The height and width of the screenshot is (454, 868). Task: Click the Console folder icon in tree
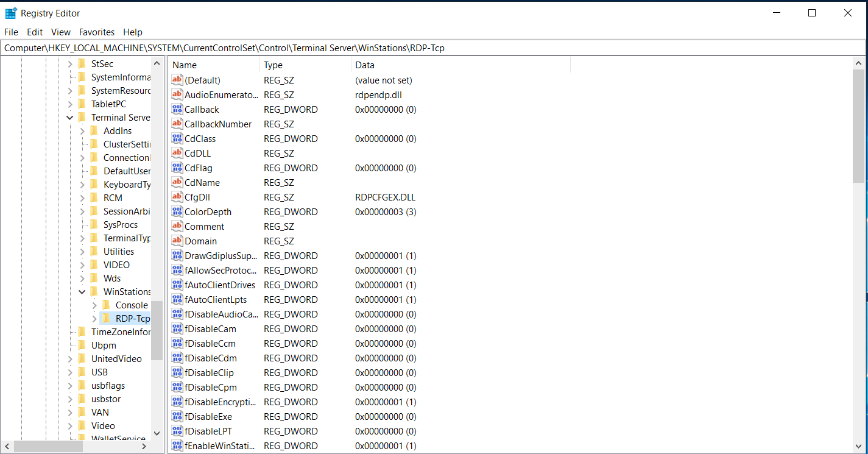[106, 305]
